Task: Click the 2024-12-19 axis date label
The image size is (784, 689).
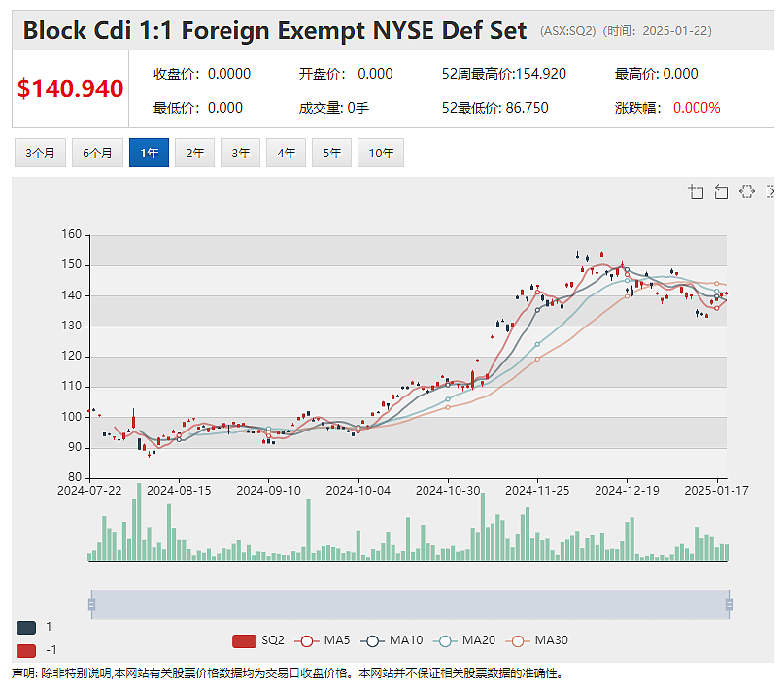Action: [x=627, y=491]
